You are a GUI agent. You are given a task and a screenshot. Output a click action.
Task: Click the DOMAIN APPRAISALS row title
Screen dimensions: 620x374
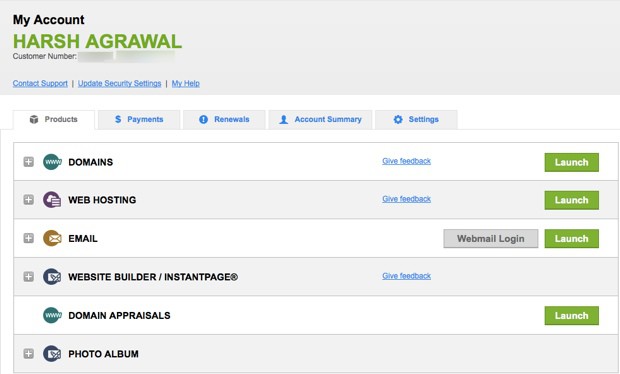119,315
